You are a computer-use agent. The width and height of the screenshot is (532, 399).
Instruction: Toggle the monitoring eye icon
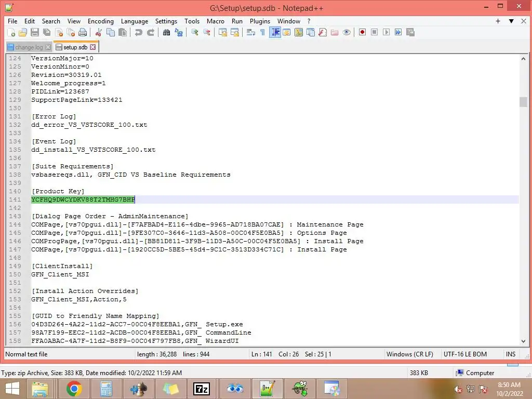click(347, 32)
